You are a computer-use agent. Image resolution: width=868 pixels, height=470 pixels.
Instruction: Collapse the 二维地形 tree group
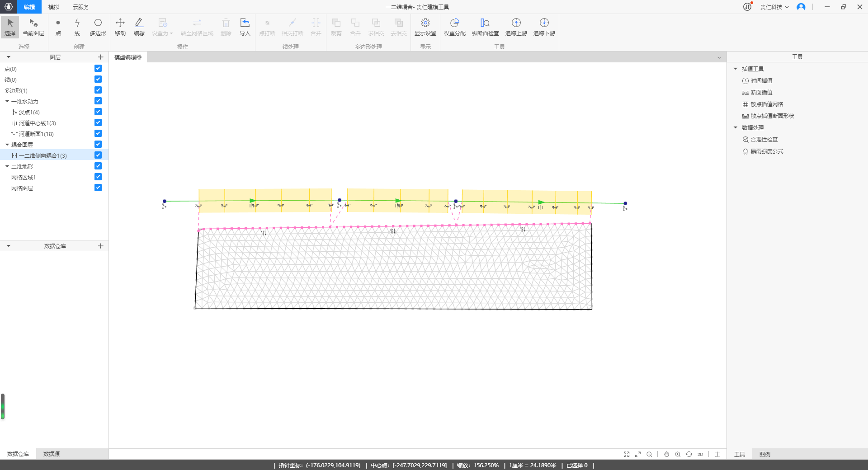(x=7, y=167)
